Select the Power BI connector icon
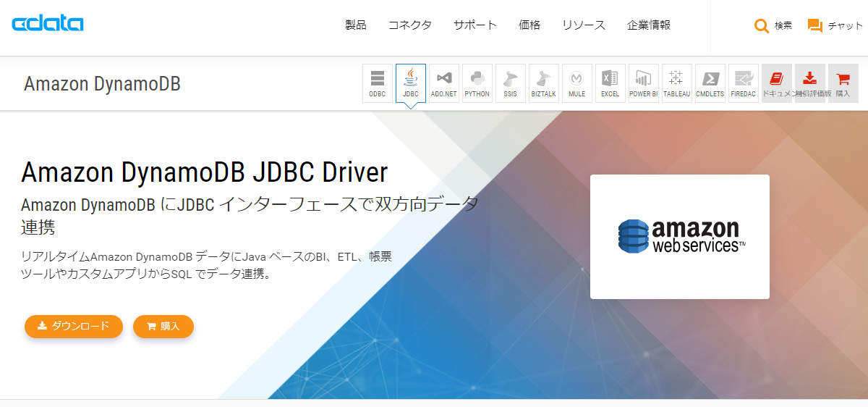 [x=644, y=83]
